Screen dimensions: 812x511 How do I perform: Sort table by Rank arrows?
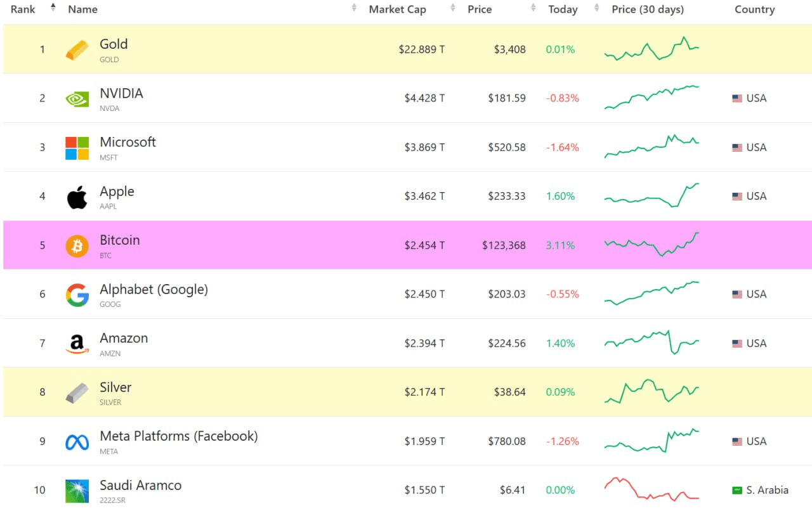tap(53, 8)
